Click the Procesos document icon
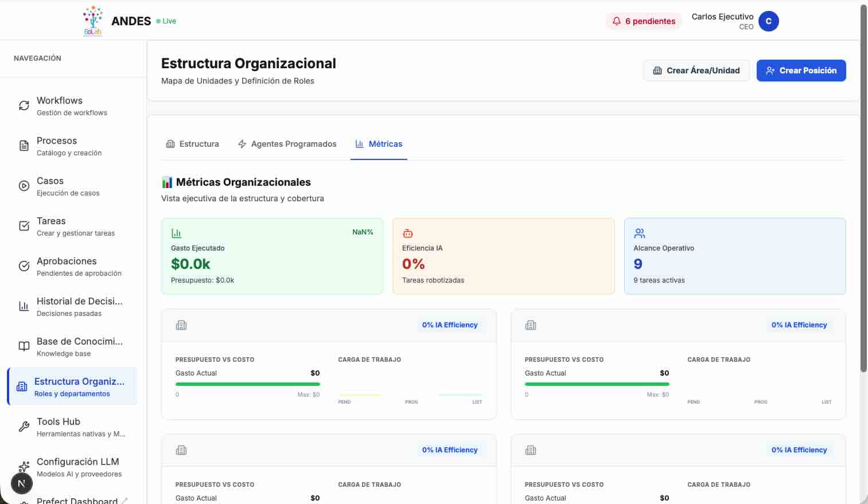Image resolution: width=868 pixels, height=504 pixels. pos(24,145)
